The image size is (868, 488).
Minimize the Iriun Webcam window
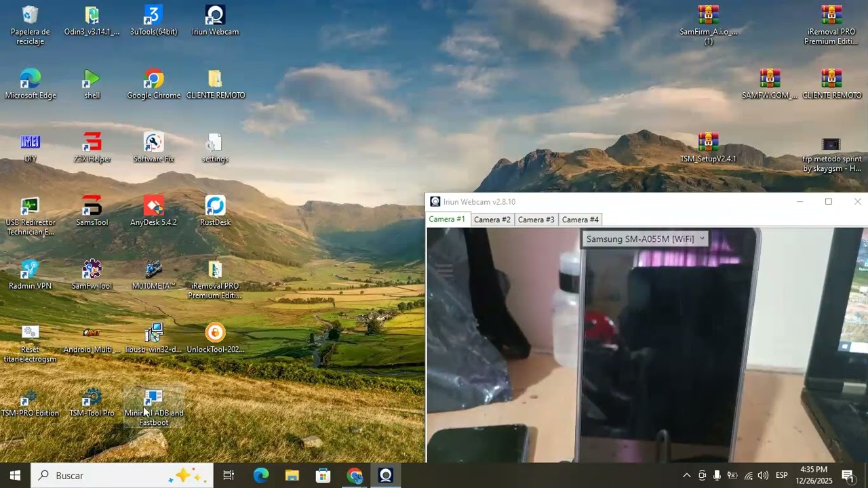[x=800, y=201]
